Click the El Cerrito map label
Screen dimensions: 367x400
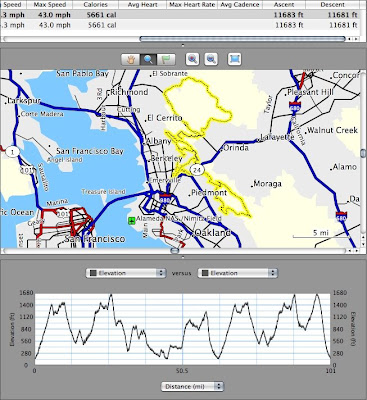click(x=165, y=118)
